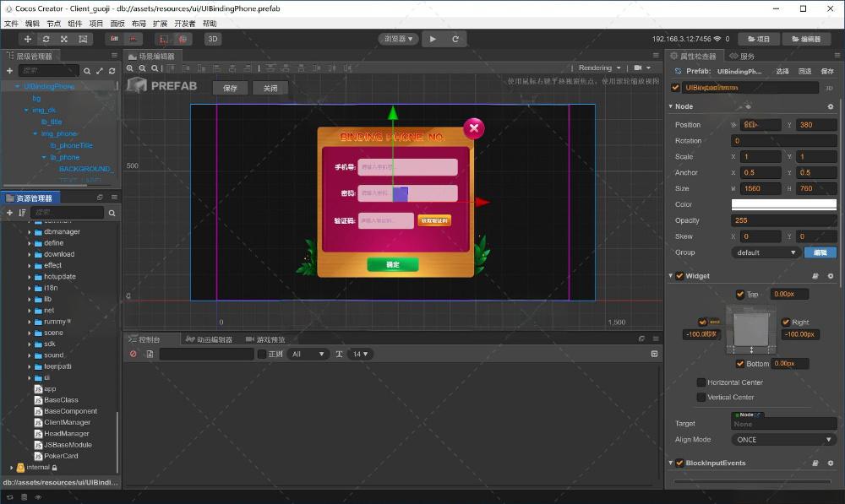Image resolution: width=845 pixels, height=504 pixels.
Task: Refresh the node hierarchy panel
Action: (111, 71)
